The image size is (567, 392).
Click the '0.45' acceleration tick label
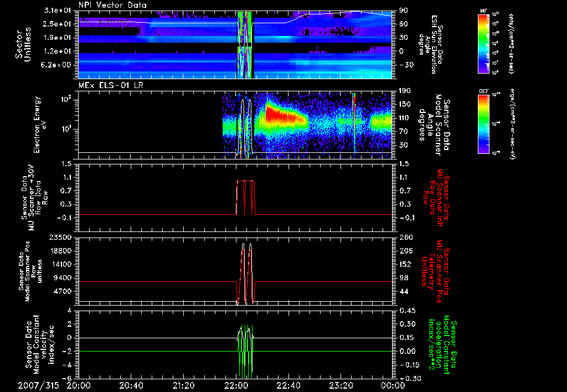coord(407,311)
